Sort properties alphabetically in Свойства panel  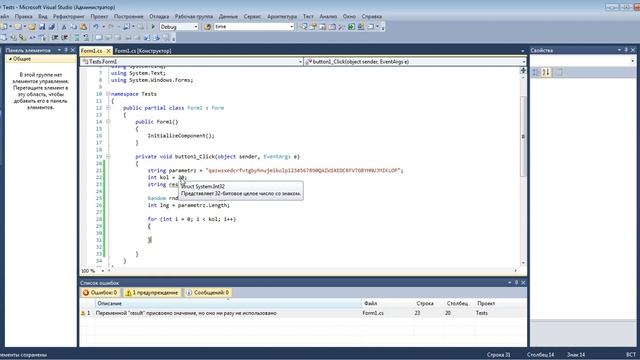547,73
